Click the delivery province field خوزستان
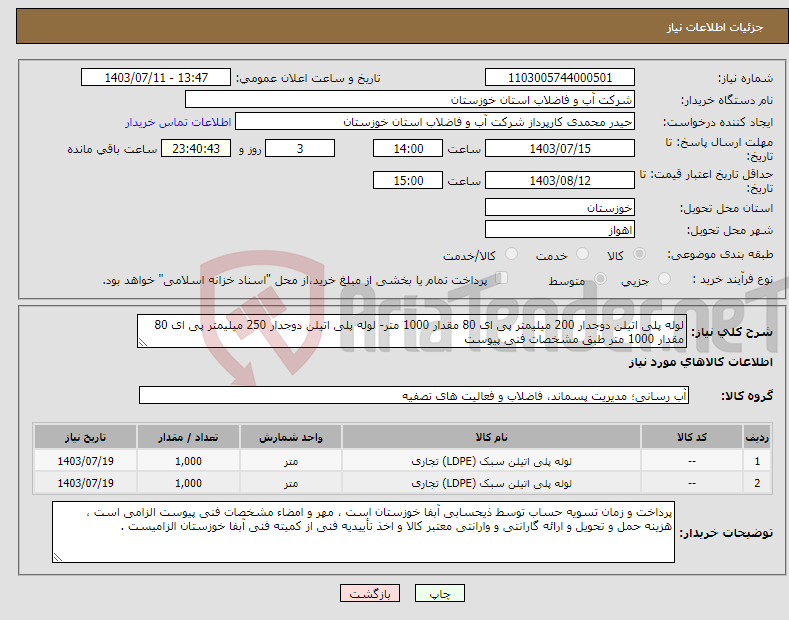789x620 pixels. (560, 207)
